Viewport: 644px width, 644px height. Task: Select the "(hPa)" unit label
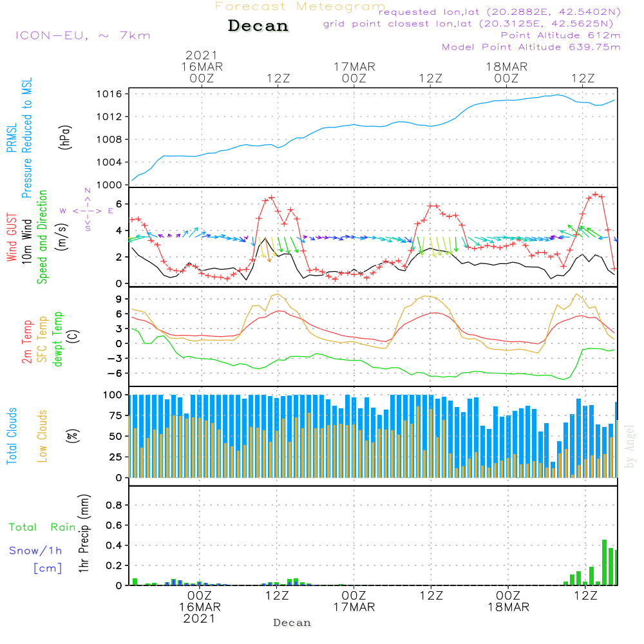coord(65,137)
